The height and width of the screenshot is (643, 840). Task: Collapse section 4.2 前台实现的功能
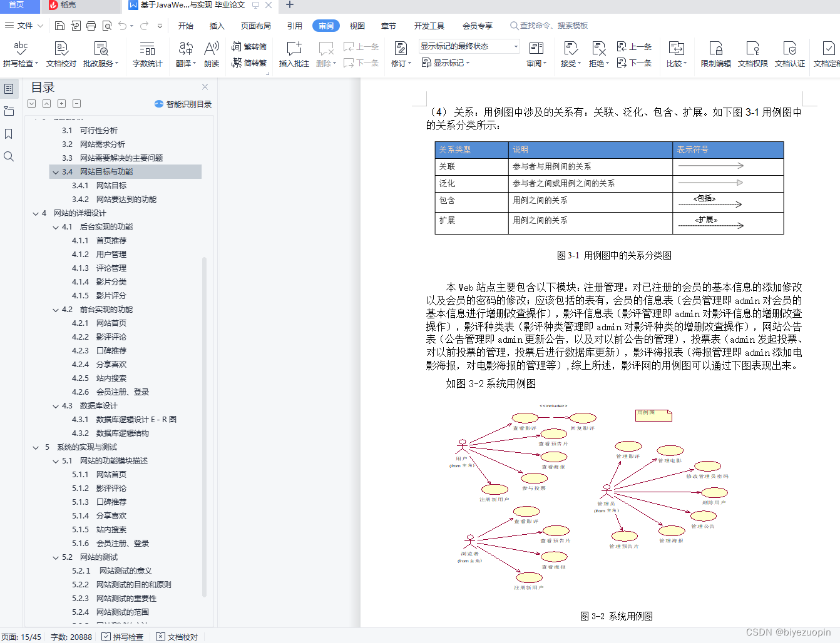click(x=56, y=310)
